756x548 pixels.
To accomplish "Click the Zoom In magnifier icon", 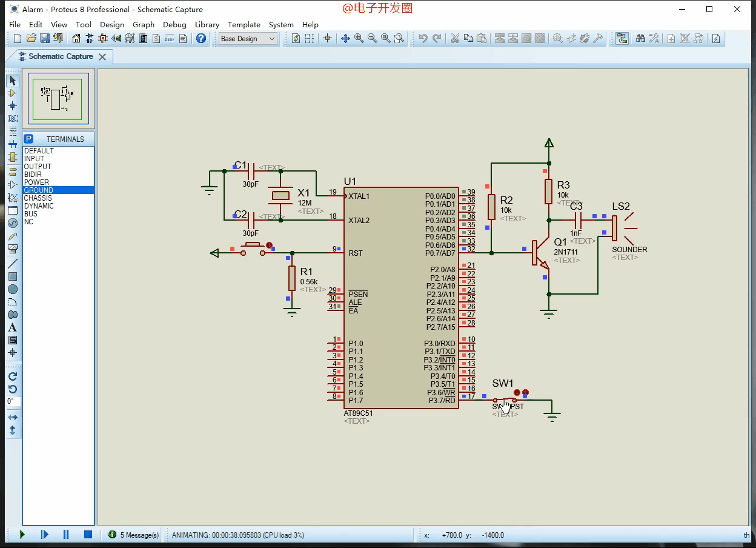I will pos(359,38).
